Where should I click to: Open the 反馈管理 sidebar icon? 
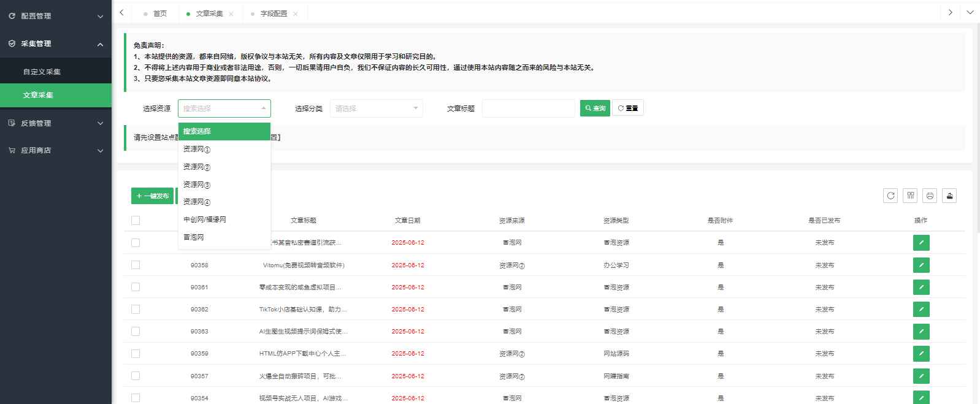click(12, 123)
